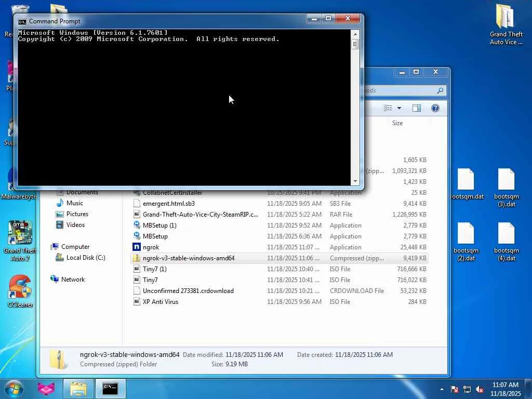Open the Windows Start menu orb
Viewport: 532px width, 399px height.
pyautogui.click(x=14, y=389)
